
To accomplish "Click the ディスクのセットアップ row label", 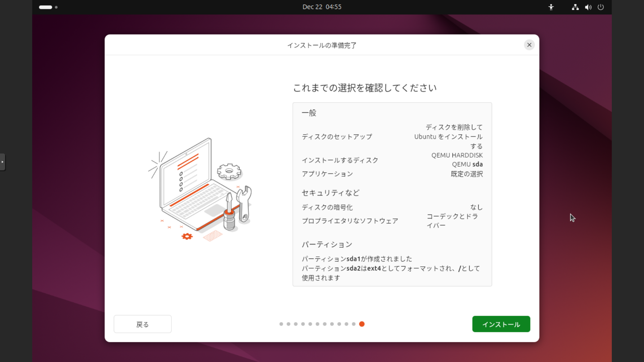I will pyautogui.click(x=337, y=137).
